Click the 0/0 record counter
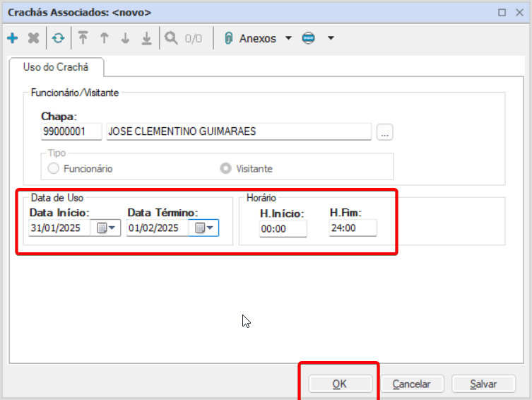The width and height of the screenshot is (532, 400). point(194,38)
